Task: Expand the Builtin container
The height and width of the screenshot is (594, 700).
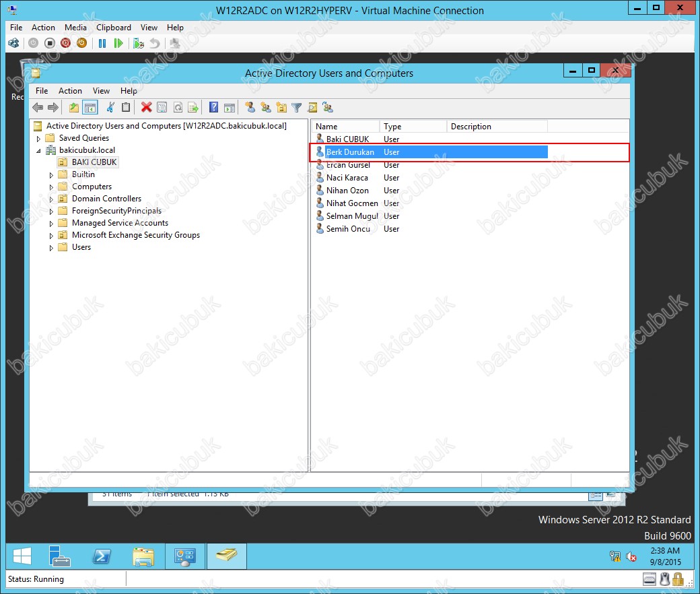Action: click(x=51, y=175)
